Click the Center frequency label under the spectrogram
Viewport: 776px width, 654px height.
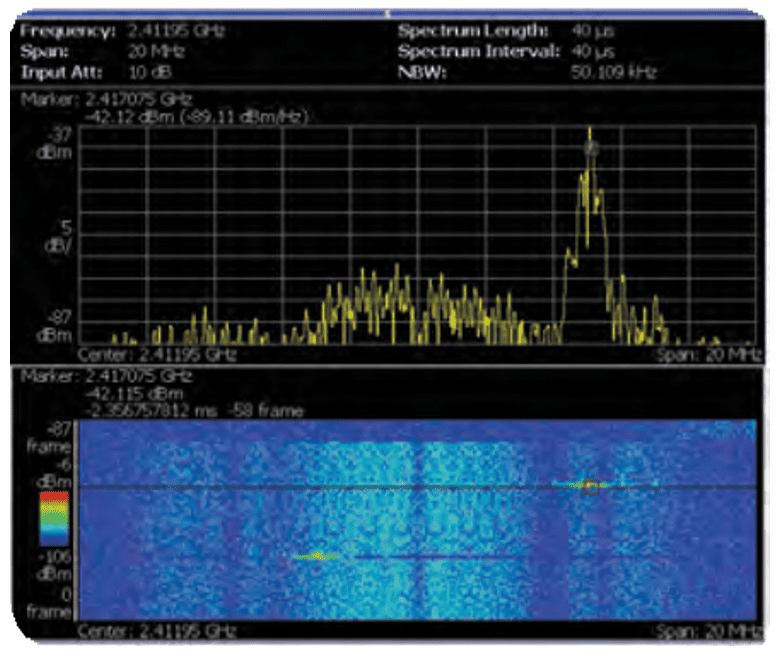pyautogui.click(x=157, y=631)
